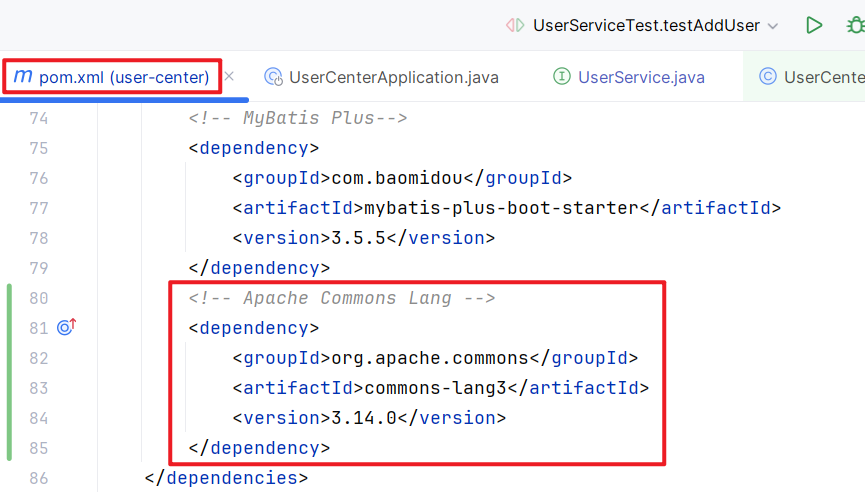Run the UserServiceTest.testAddUser configuration
The height and width of the screenshot is (492, 865).
pyautogui.click(x=815, y=25)
